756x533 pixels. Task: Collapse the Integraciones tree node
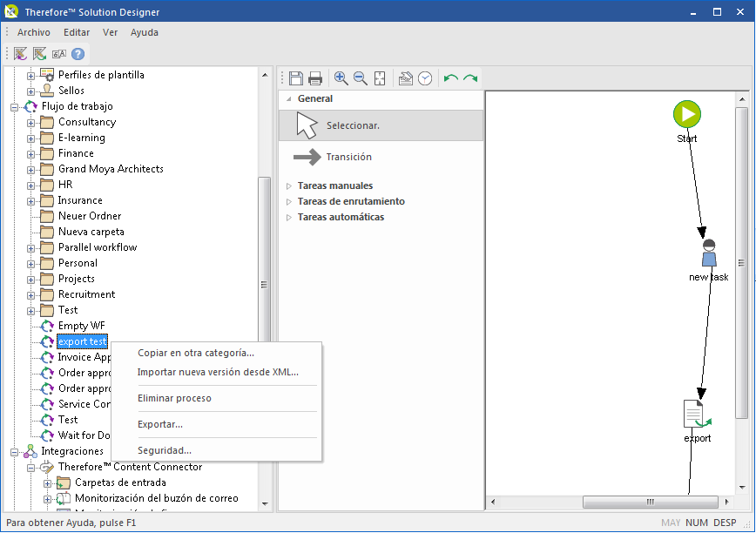coord(14,452)
